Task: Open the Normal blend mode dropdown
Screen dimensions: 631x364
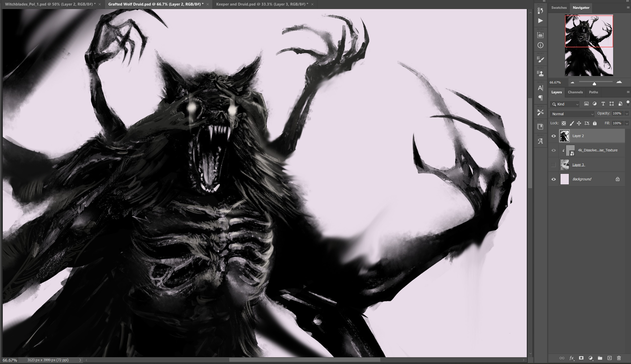Action: tap(572, 114)
